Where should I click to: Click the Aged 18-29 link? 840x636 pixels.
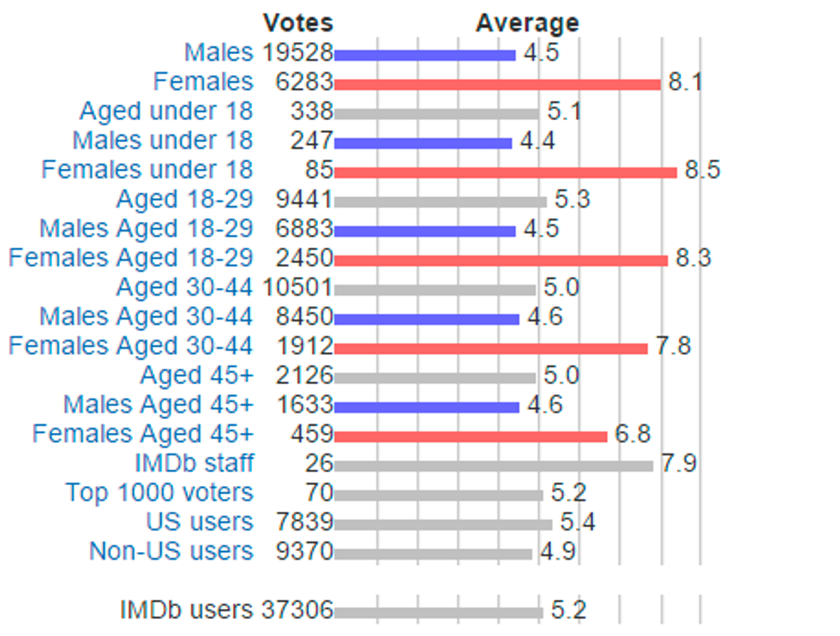pyautogui.click(x=184, y=200)
